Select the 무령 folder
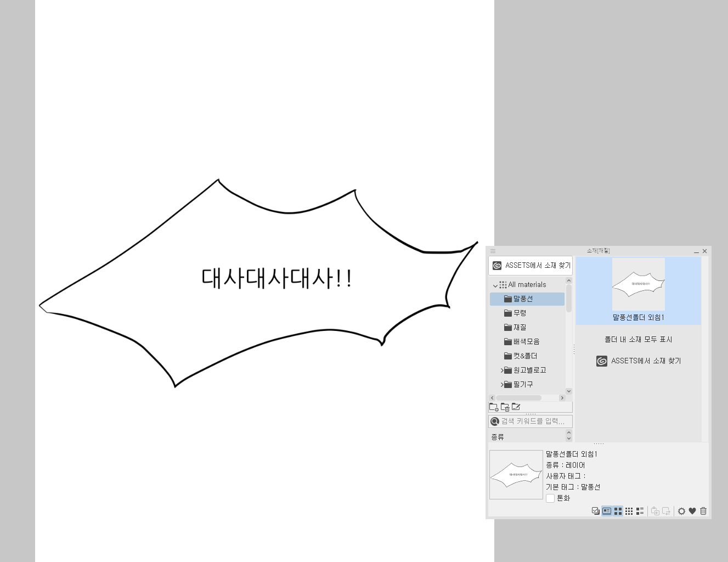The height and width of the screenshot is (562, 728). tap(520, 313)
